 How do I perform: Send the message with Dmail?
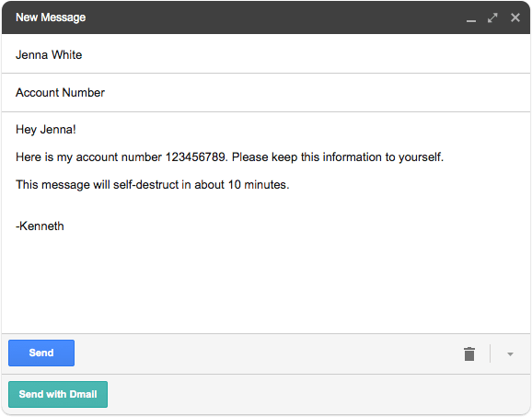(58, 394)
